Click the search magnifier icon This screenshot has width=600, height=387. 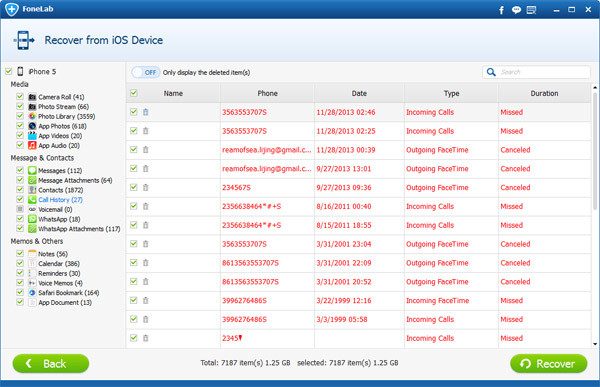(491, 72)
